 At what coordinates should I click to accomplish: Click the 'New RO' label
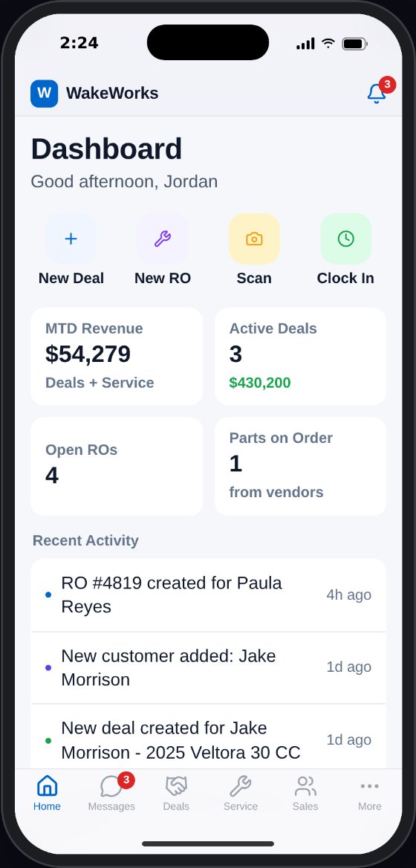pos(163,278)
